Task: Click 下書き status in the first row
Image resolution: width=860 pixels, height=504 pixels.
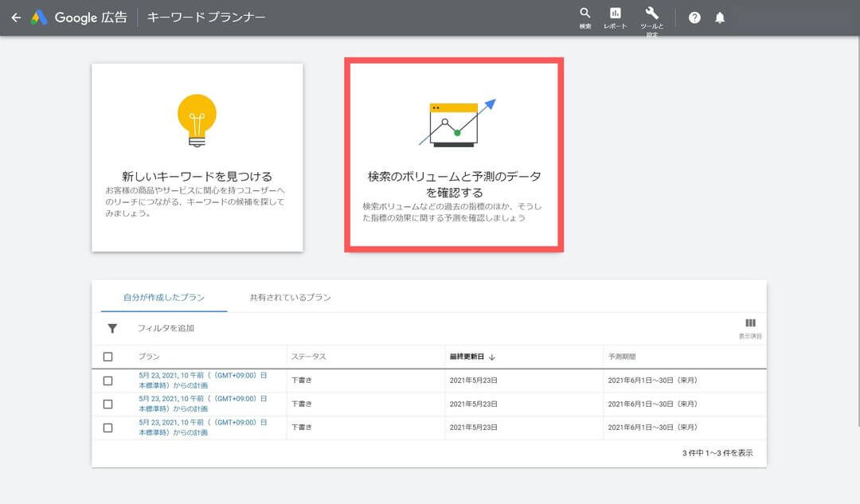Action: click(301, 380)
